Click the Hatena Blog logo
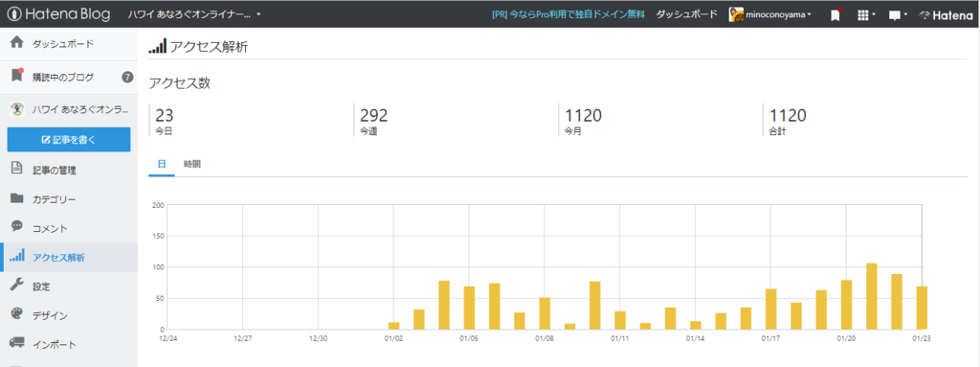This screenshot has height=367, width=980. coord(58,13)
